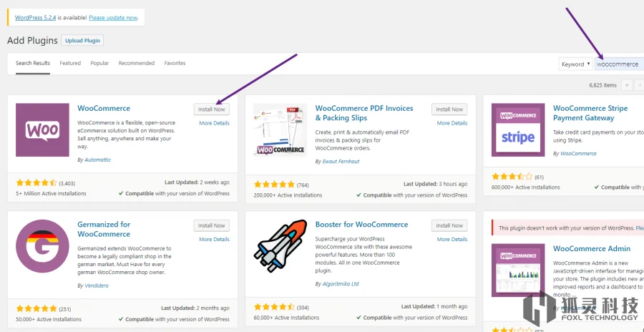Open the WordPress 5.2.4 link
The image size is (644, 332).
click(x=36, y=18)
